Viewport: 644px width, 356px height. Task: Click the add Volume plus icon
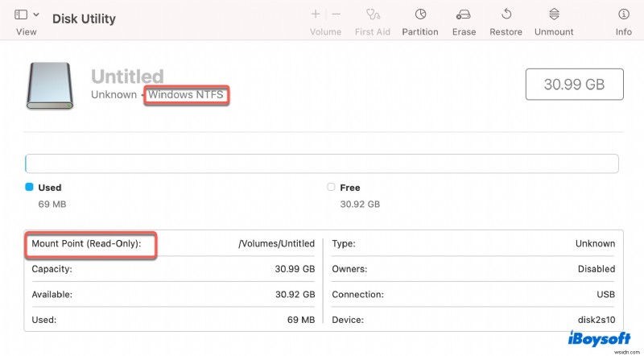point(316,14)
